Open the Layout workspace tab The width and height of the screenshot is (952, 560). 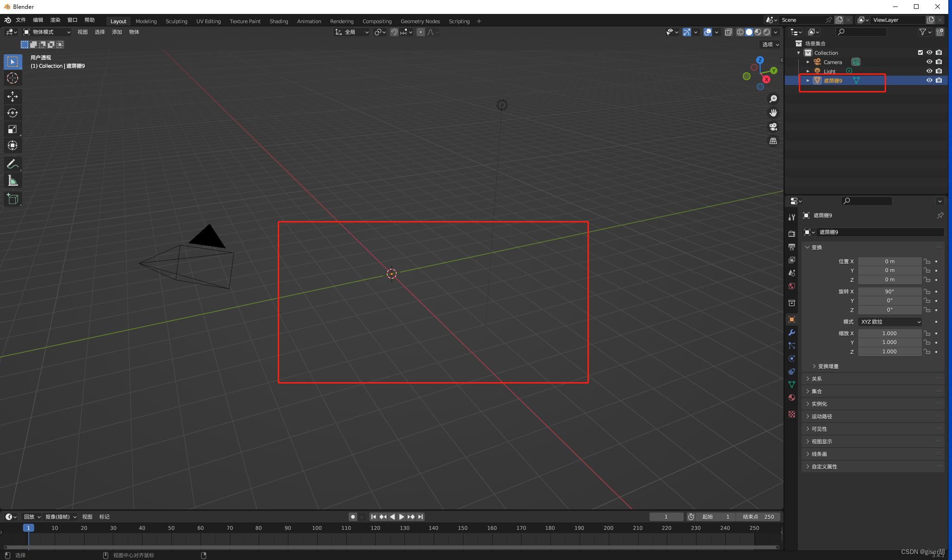[118, 21]
